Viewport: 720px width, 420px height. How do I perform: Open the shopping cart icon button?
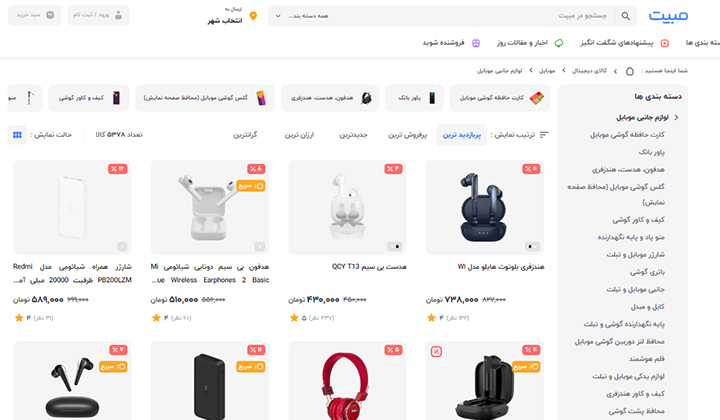tap(50, 15)
